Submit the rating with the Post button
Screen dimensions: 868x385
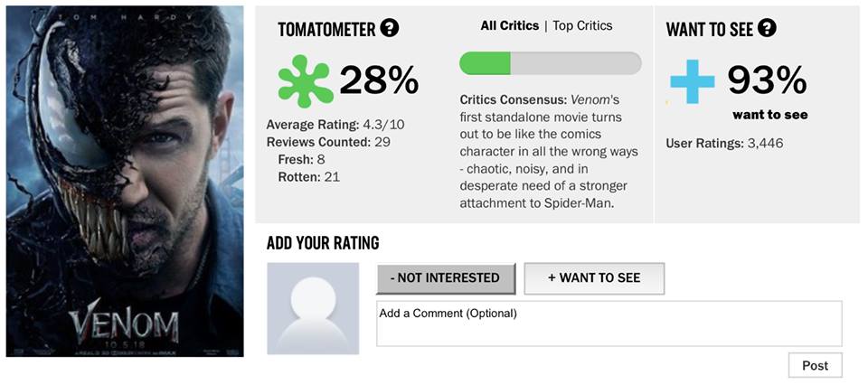tap(815, 365)
